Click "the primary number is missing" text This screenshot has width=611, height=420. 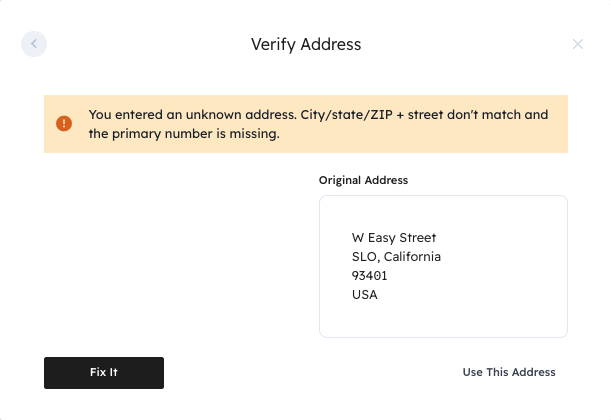coord(183,133)
